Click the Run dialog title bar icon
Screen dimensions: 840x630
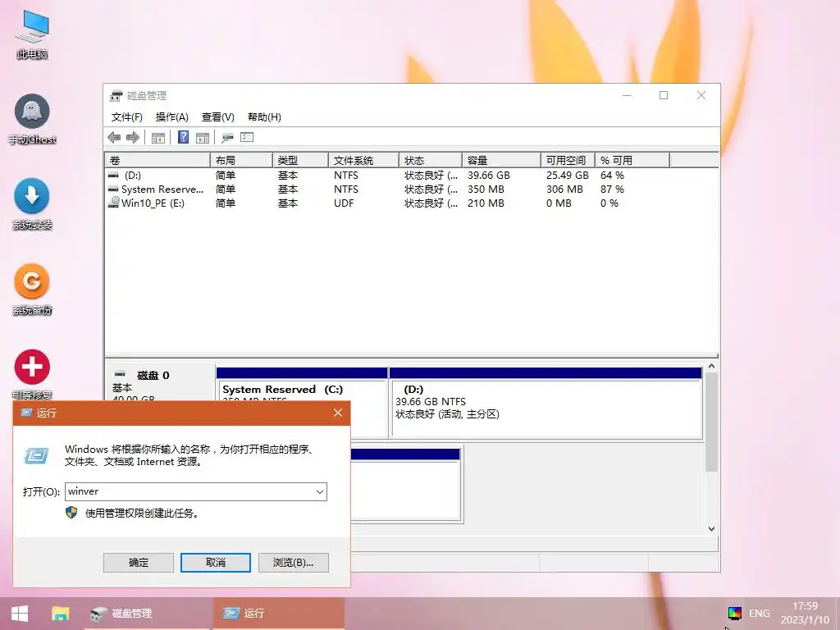pyautogui.click(x=26, y=413)
